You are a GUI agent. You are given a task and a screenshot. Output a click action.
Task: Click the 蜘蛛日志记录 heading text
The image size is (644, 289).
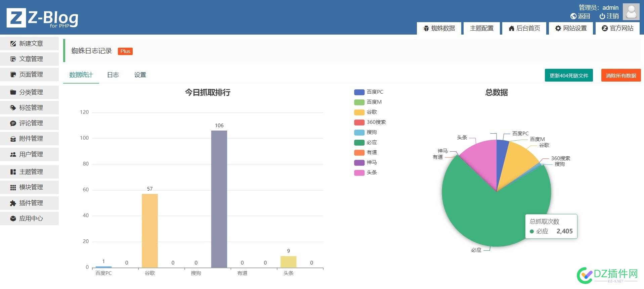point(91,51)
